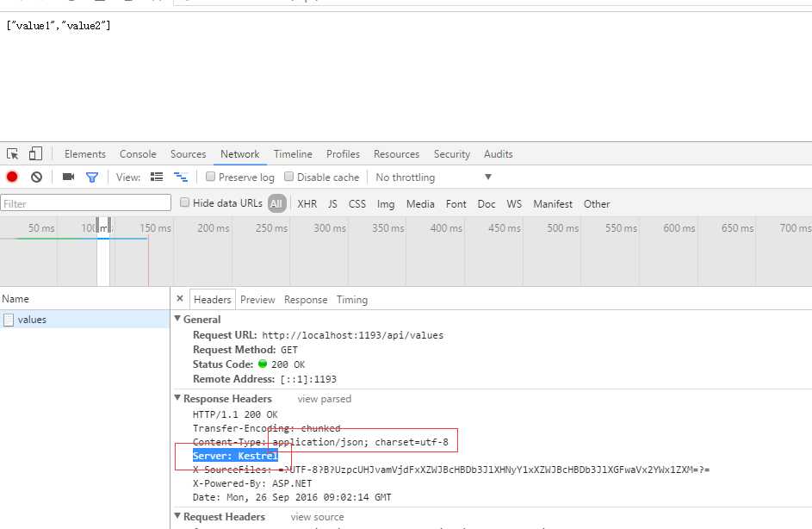This screenshot has width=812, height=529.
Task: Enable the Disable cache checkbox
Action: [x=289, y=176]
